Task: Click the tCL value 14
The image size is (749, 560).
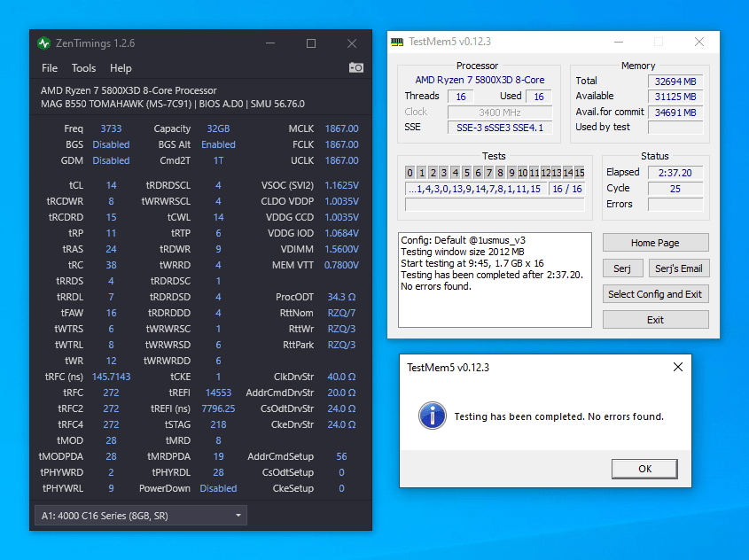Action: coord(111,186)
